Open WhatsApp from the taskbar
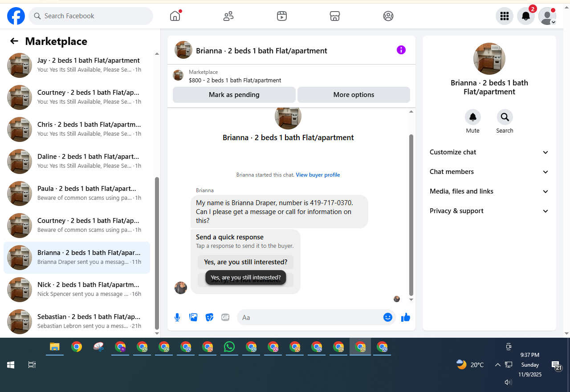The image size is (570, 392). pos(229,347)
